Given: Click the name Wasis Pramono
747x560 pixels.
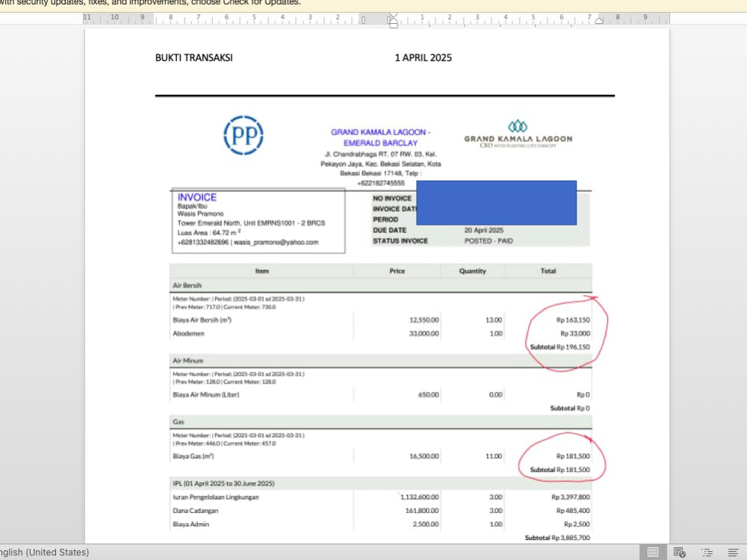Looking at the screenshot, I should [x=200, y=214].
